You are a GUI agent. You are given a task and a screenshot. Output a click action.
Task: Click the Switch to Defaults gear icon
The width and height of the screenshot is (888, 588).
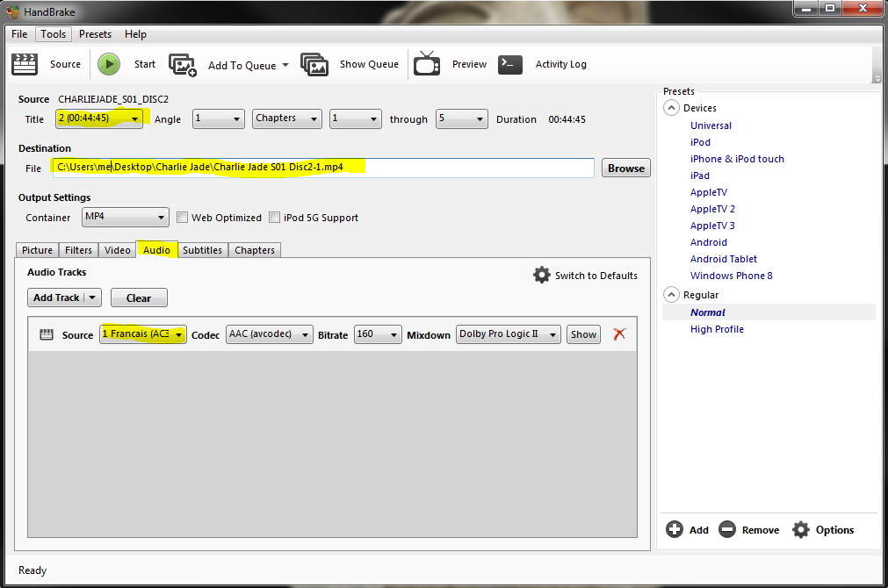pyautogui.click(x=542, y=275)
